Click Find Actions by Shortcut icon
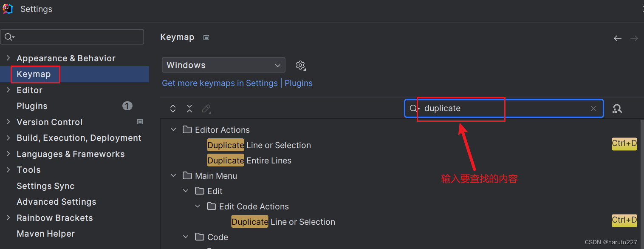 617,109
